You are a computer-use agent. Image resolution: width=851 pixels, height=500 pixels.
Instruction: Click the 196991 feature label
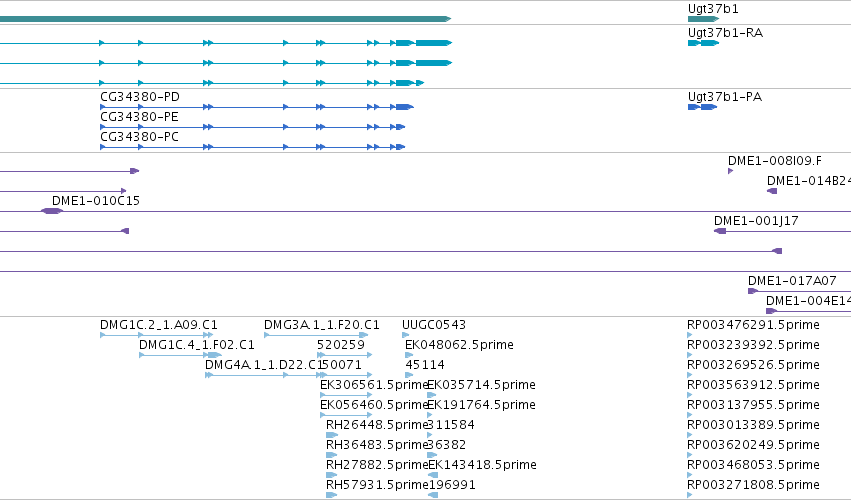click(x=452, y=485)
